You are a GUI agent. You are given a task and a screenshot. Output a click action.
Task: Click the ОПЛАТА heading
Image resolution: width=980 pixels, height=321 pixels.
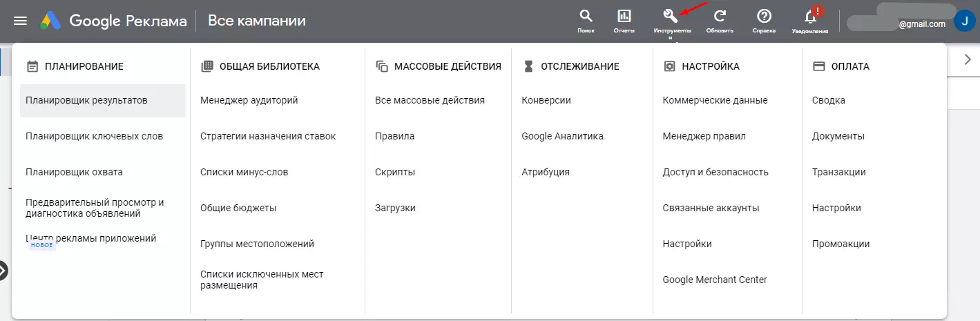click(850, 66)
